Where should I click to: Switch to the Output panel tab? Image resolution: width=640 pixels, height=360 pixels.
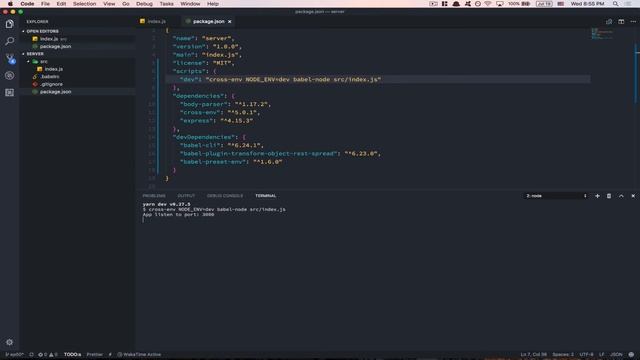tap(186, 196)
